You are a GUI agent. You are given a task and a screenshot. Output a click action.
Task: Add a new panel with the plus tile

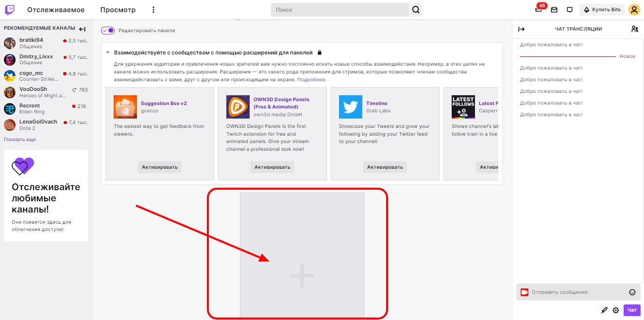tap(302, 255)
